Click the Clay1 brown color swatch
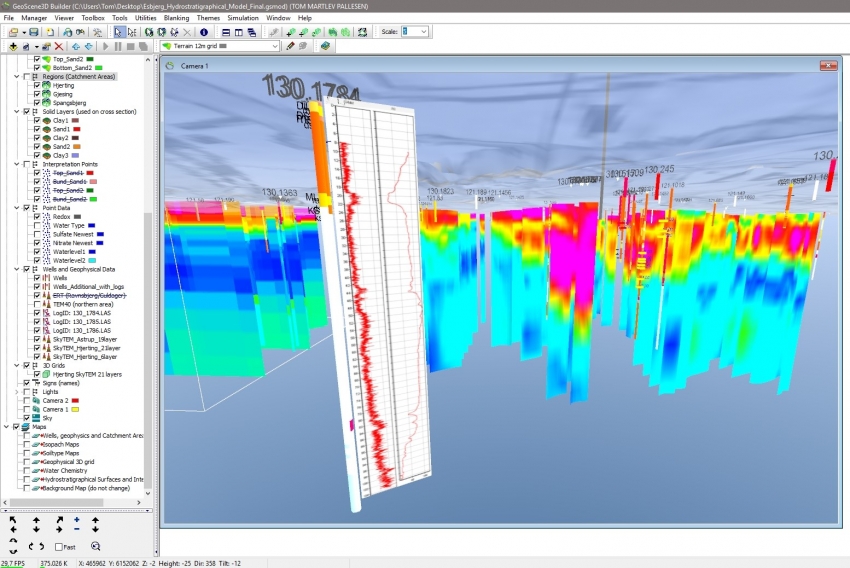This screenshot has height=568, width=850. [75, 120]
